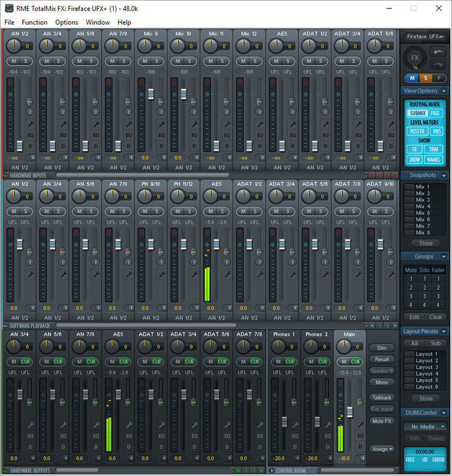
Task: Click trim T button on AN 3/4 input
Action: click(63, 112)
